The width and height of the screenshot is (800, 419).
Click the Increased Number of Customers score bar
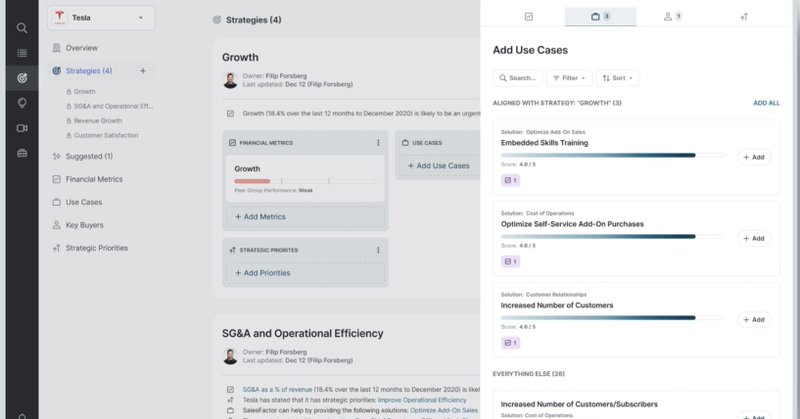click(x=613, y=317)
